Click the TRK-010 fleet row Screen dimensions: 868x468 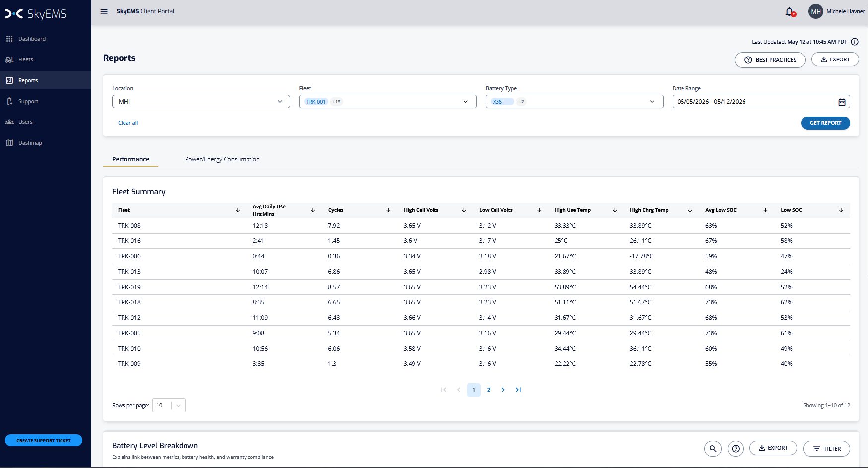(x=481, y=349)
